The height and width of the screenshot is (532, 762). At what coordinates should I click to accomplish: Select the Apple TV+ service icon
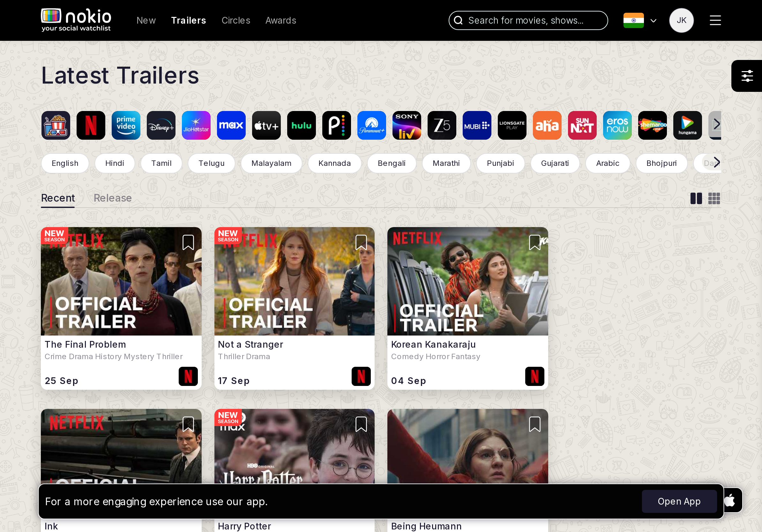coord(266,125)
